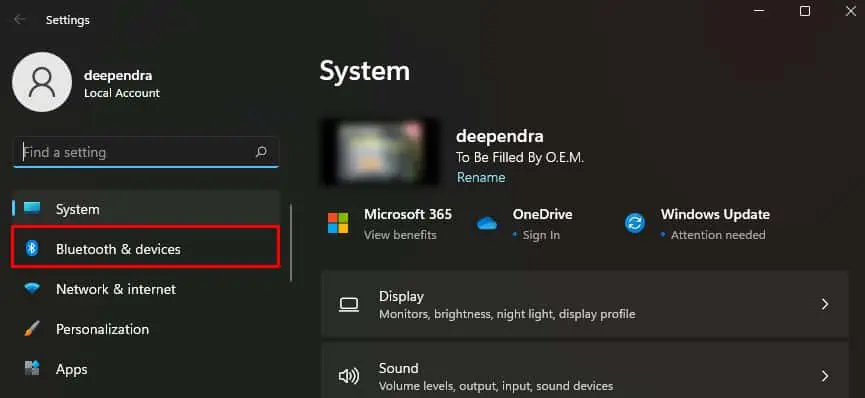The image size is (865, 398).
Task: Click the Sound row title text
Action: [398, 368]
